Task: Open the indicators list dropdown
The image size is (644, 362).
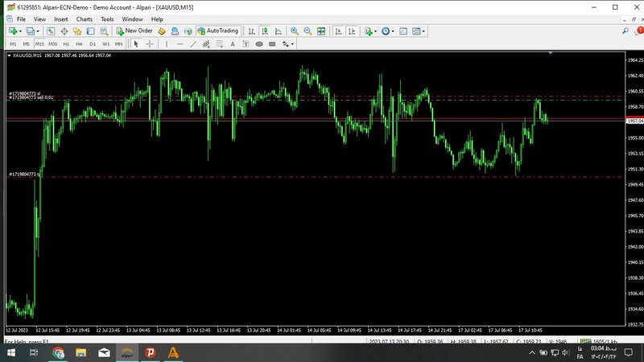Action: [x=376, y=31]
